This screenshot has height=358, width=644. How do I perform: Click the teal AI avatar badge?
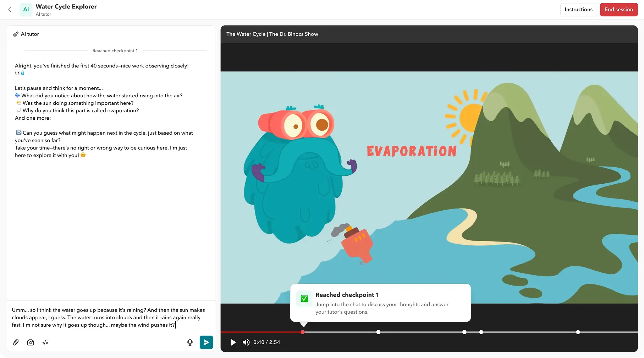pos(26,10)
